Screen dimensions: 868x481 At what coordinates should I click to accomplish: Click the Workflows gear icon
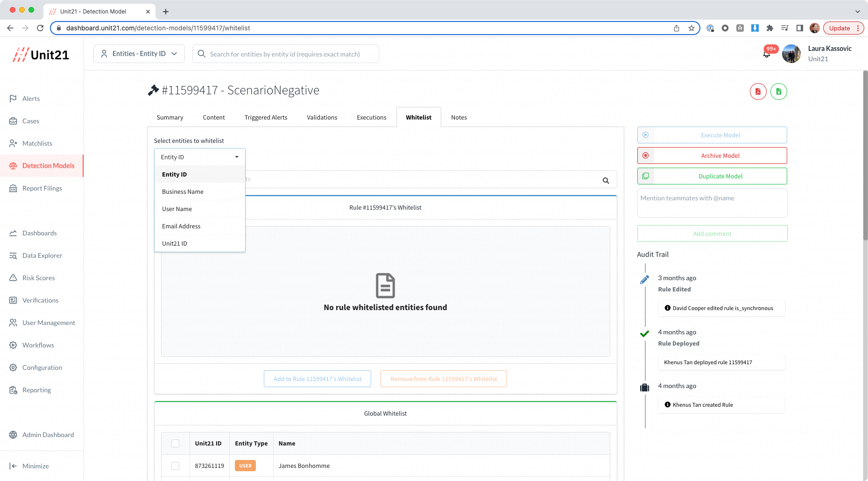[13, 345]
